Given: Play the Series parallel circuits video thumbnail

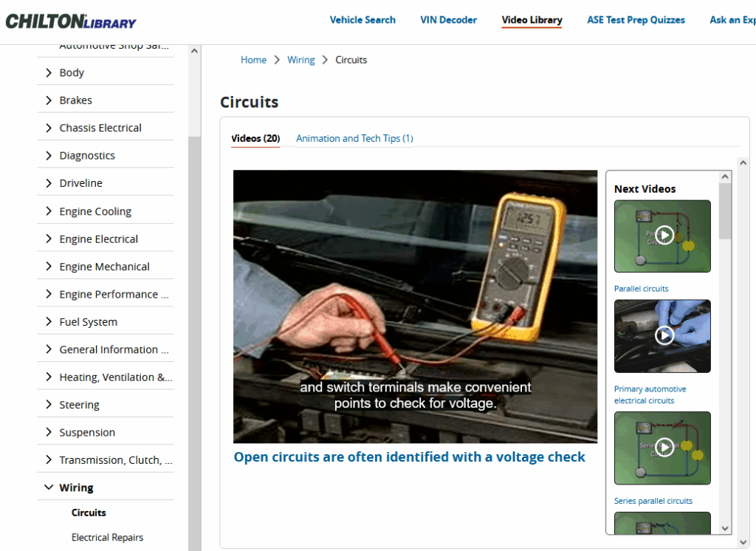Looking at the screenshot, I should point(662,448).
